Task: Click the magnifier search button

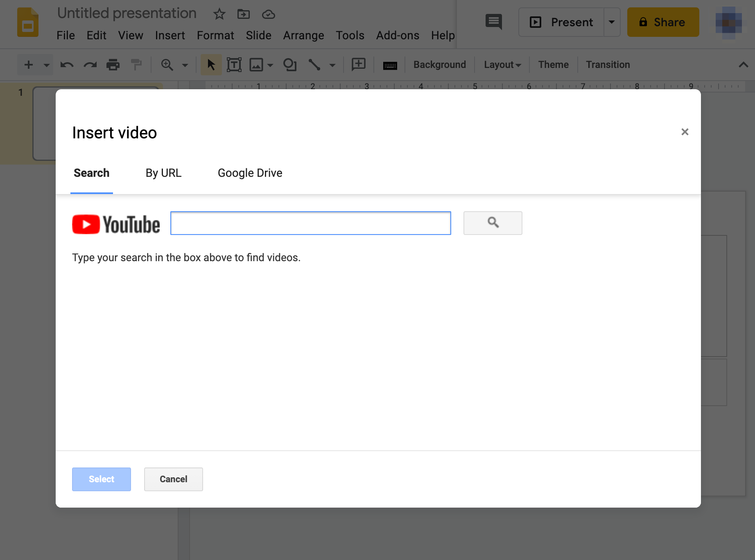Action: click(x=493, y=223)
